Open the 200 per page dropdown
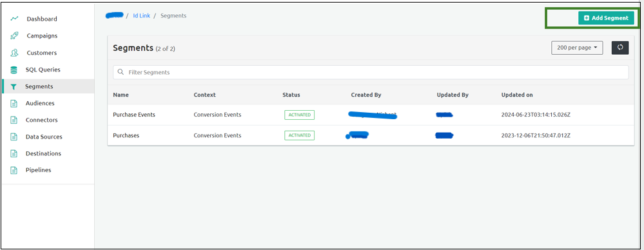This screenshot has height=250, width=644. pyautogui.click(x=577, y=48)
